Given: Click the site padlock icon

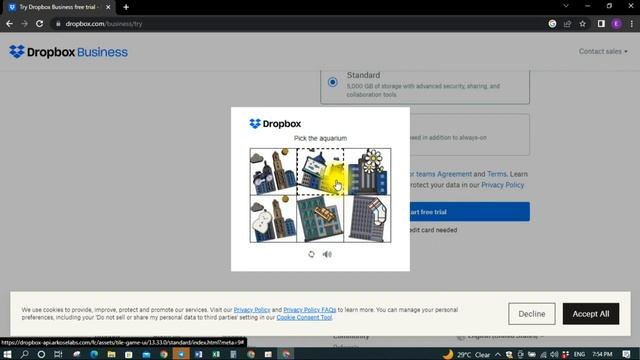Looking at the screenshot, I should coord(58,24).
